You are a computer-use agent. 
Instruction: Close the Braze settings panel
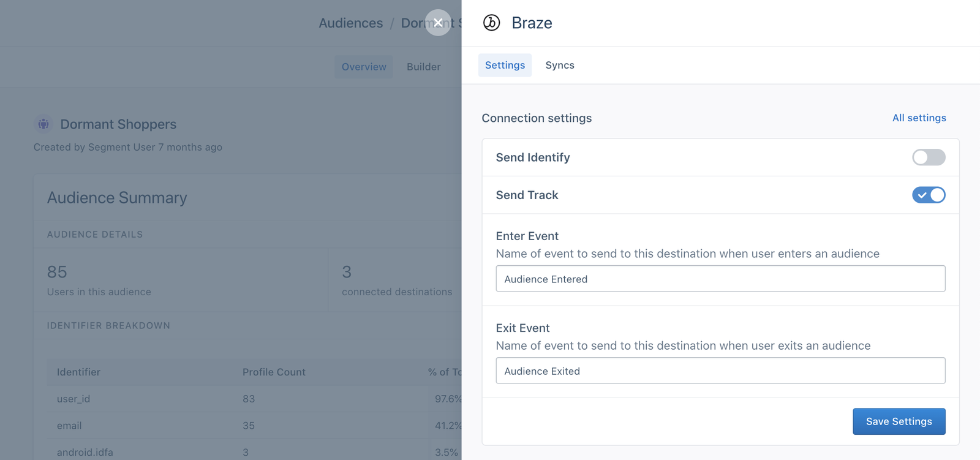(x=437, y=22)
